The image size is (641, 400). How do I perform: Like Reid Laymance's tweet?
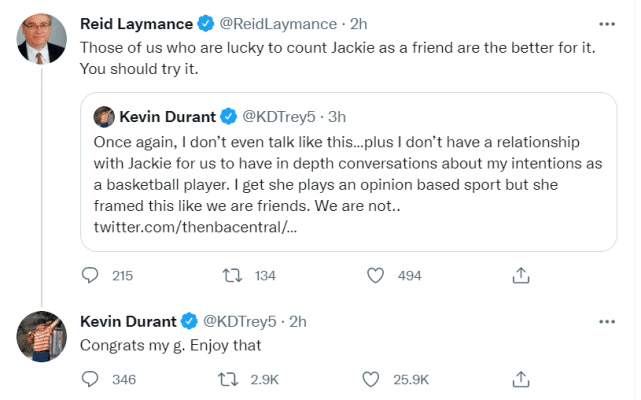[x=376, y=275]
